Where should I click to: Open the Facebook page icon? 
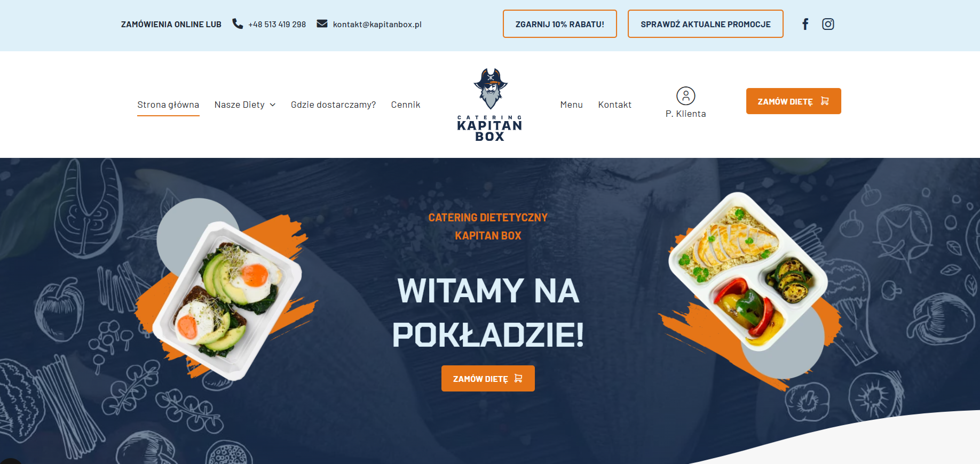[x=805, y=24]
